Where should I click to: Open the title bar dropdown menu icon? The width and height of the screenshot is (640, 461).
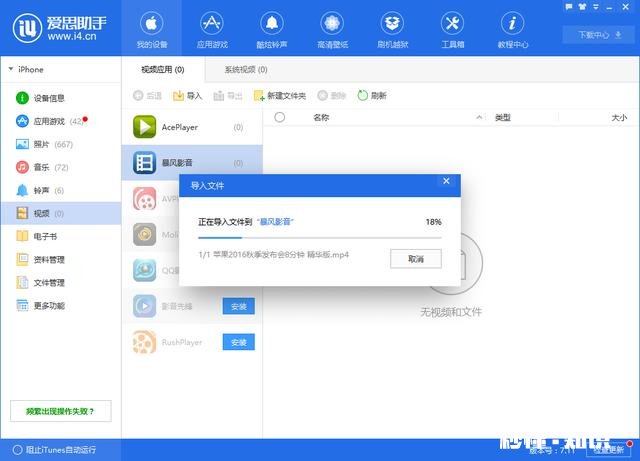pyautogui.click(x=596, y=7)
